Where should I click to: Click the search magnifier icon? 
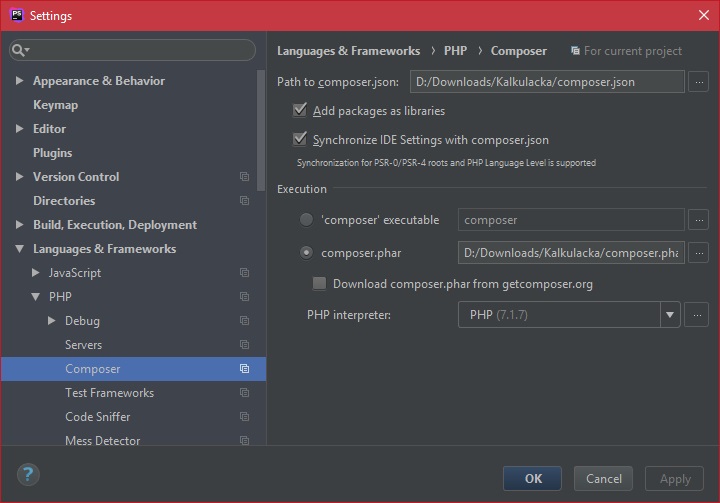tap(18, 50)
